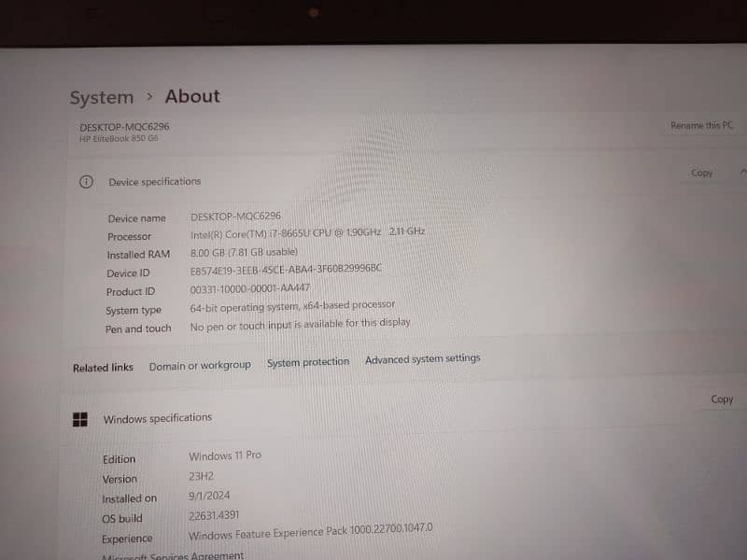Click the Processor label
This screenshot has width=747, height=560.
point(129,237)
